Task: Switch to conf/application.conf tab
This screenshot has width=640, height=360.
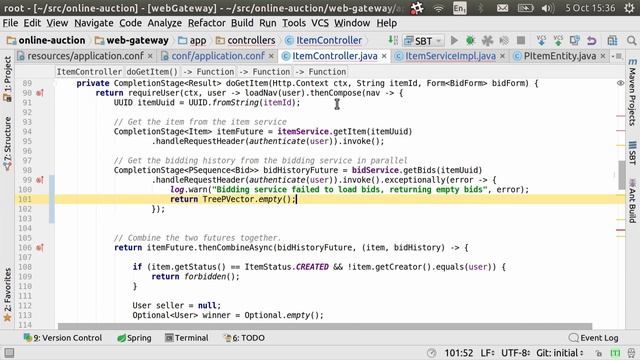Action: point(218,56)
